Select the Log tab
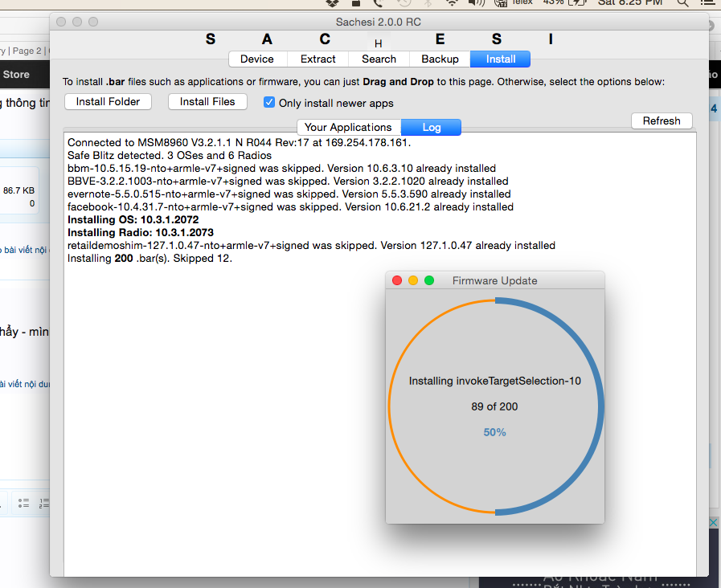 432,127
